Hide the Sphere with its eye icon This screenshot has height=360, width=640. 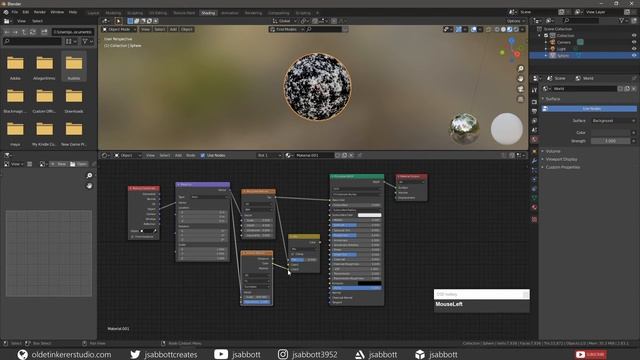click(x=633, y=56)
